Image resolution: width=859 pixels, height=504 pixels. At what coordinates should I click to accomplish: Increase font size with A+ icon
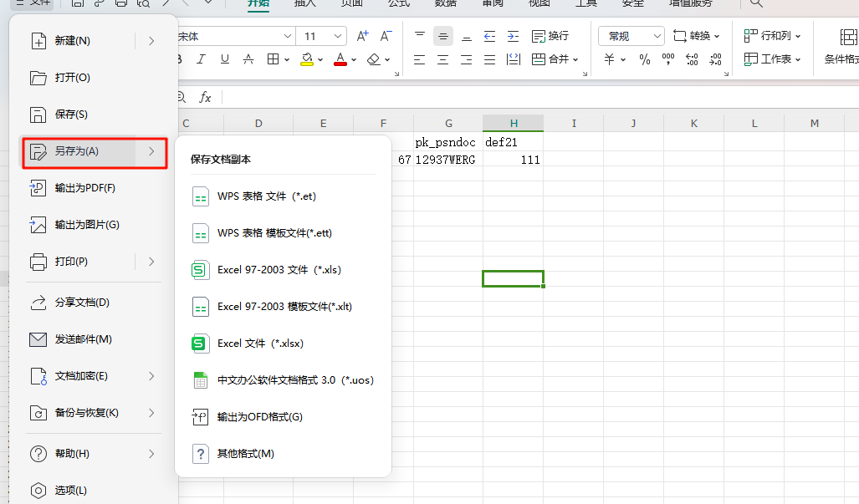click(363, 36)
